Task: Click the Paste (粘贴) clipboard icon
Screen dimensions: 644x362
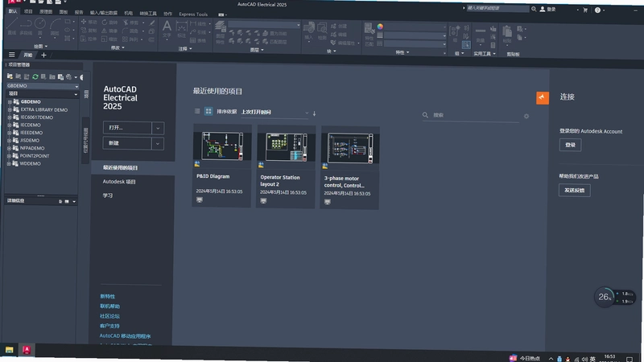Action: [507, 34]
